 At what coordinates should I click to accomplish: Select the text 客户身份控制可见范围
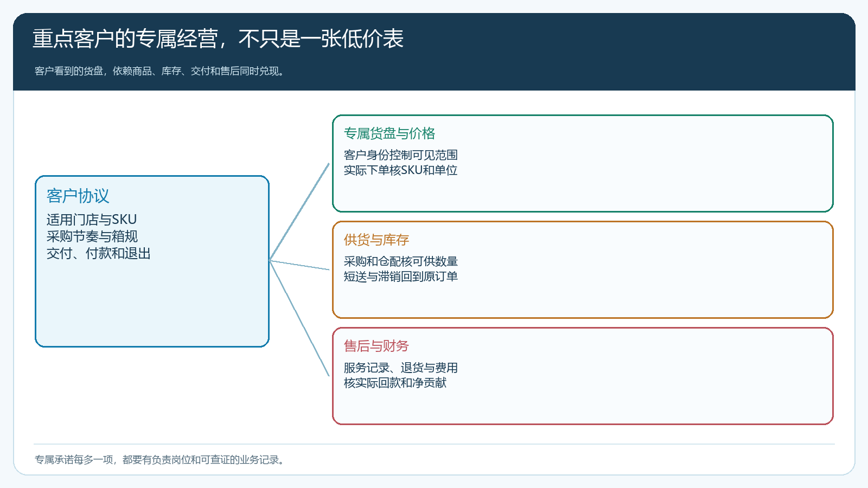click(x=401, y=155)
